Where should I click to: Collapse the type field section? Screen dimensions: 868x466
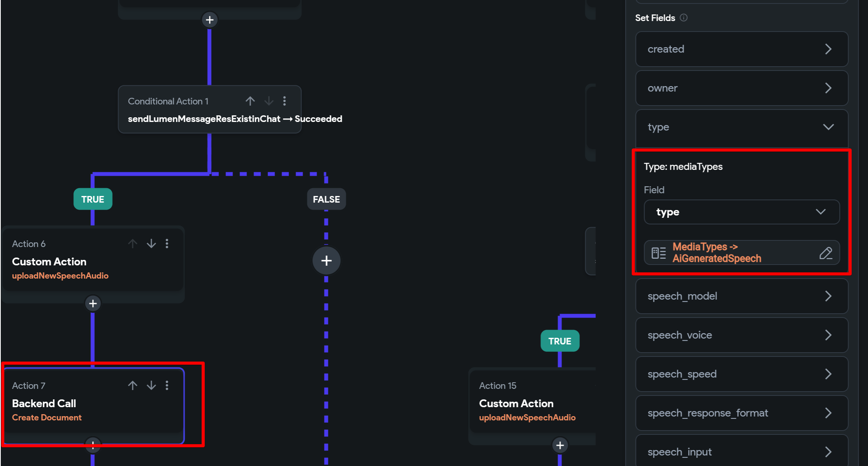point(828,127)
